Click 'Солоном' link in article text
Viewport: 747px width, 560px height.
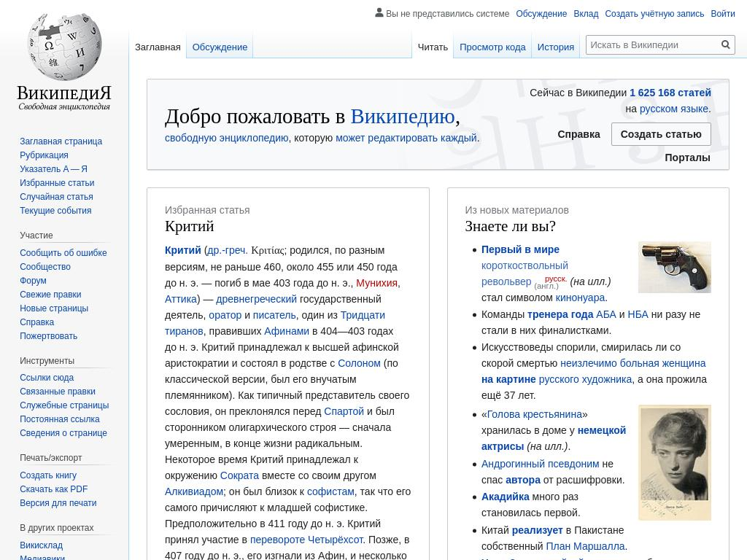pos(359,363)
